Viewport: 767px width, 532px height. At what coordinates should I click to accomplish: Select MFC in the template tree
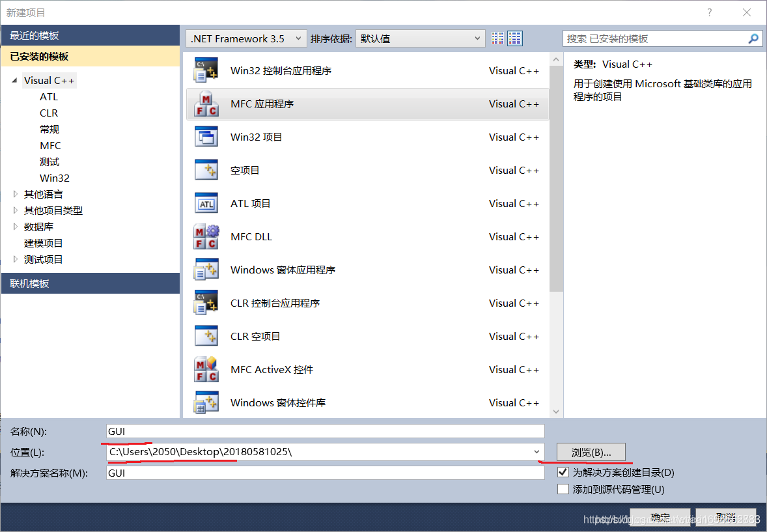pos(50,145)
